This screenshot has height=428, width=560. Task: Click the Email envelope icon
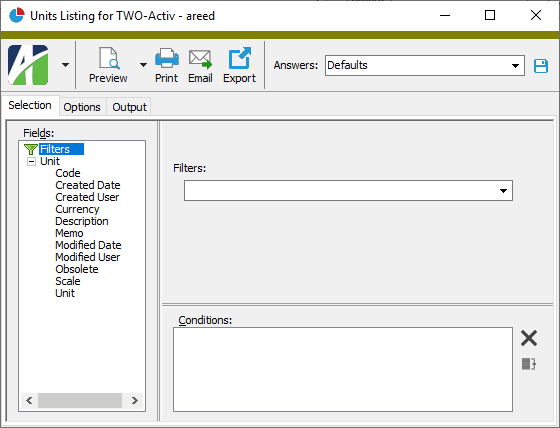pyautogui.click(x=200, y=59)
